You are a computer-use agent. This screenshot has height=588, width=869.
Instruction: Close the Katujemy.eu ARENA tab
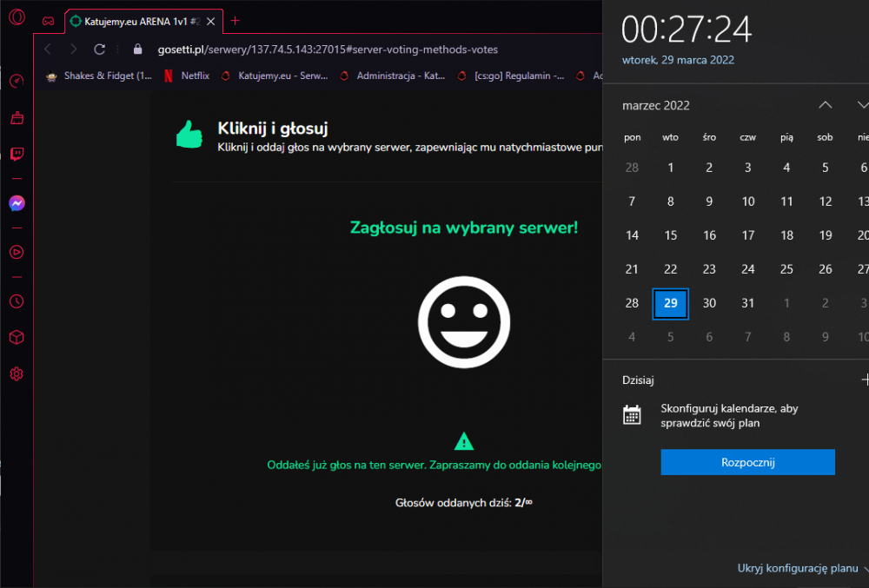pyautogui.click(x=210, y=22)
